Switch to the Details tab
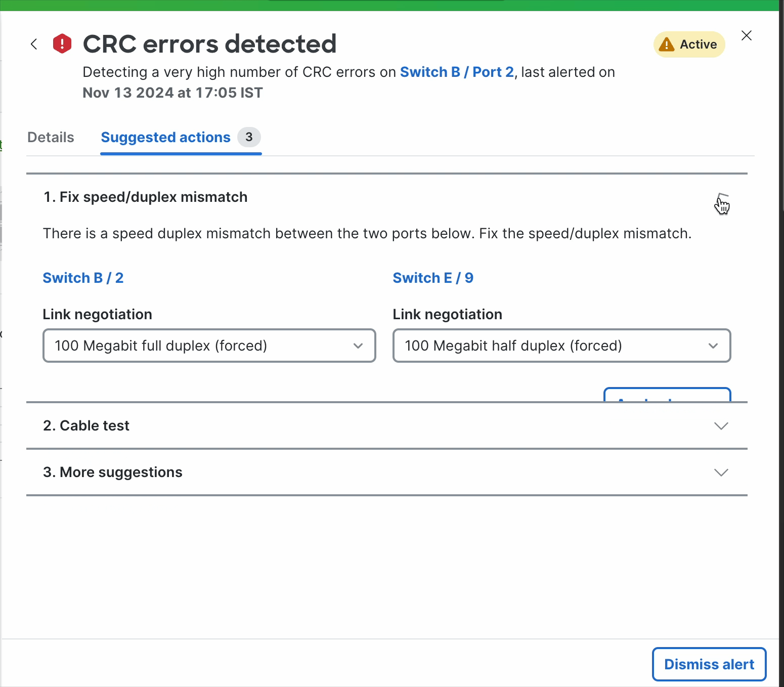The width and height of the screenshot is (784, 687). pos(50,137)
